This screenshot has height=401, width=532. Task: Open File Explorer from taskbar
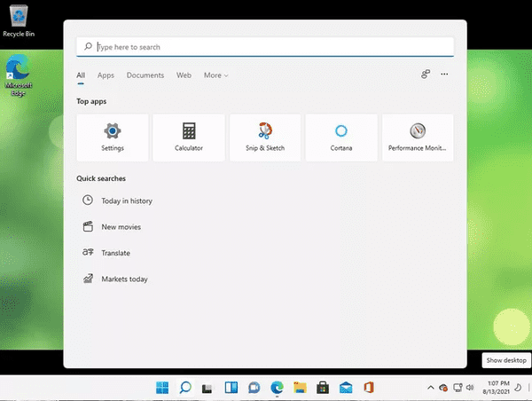(300, 388)
